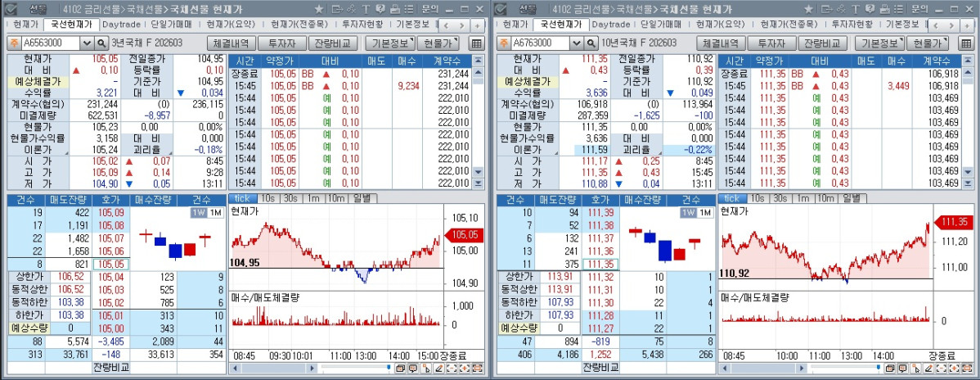Viewport: 980px width, 380px height.
Task: Click the orange 주 icon beside A6563000
Action: click(x=14, y=43)
